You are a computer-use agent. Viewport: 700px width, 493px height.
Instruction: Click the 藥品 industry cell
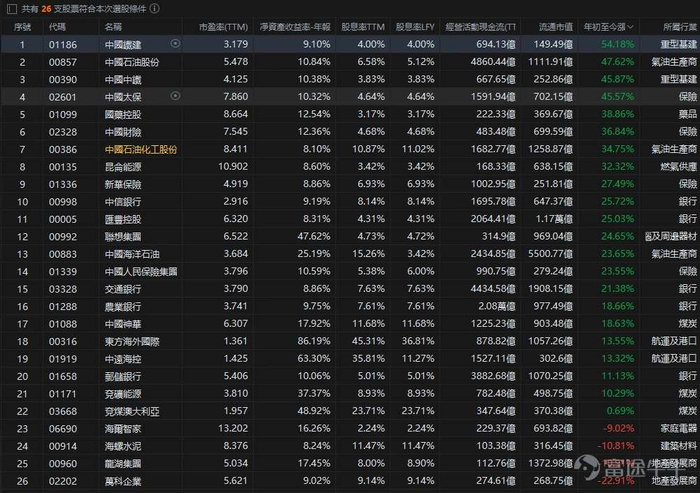[688, 115]
